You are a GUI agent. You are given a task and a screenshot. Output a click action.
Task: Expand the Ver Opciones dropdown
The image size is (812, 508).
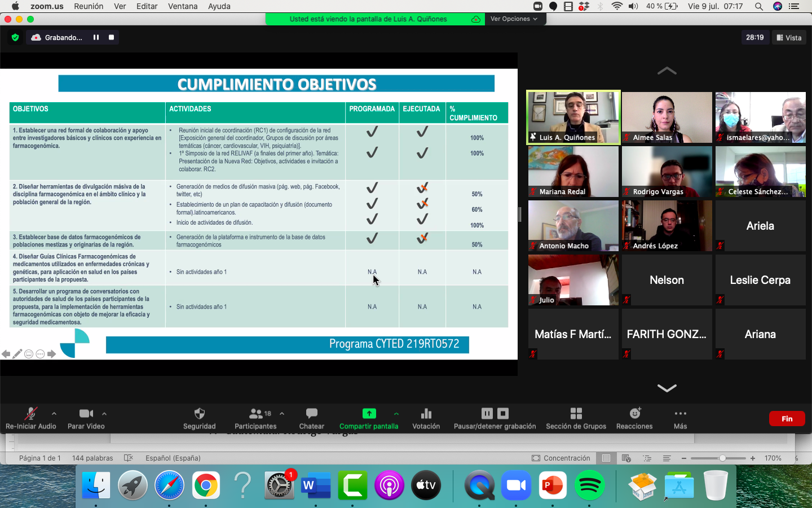coord(514,19)
